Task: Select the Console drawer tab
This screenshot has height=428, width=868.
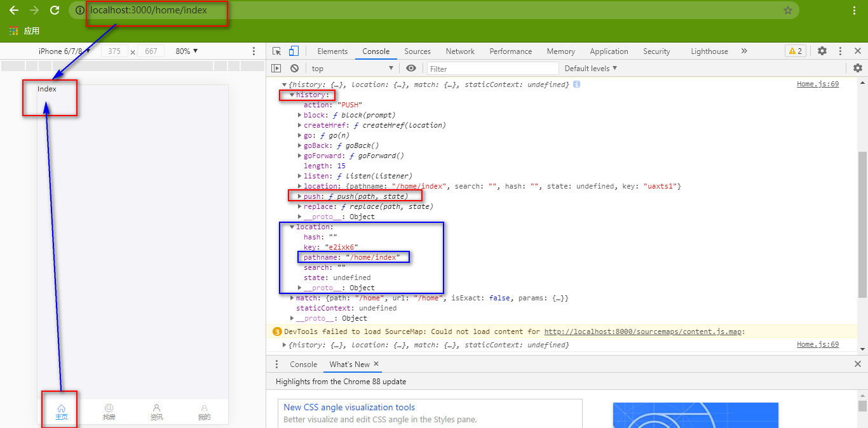Action: click(x=303, y=364)
